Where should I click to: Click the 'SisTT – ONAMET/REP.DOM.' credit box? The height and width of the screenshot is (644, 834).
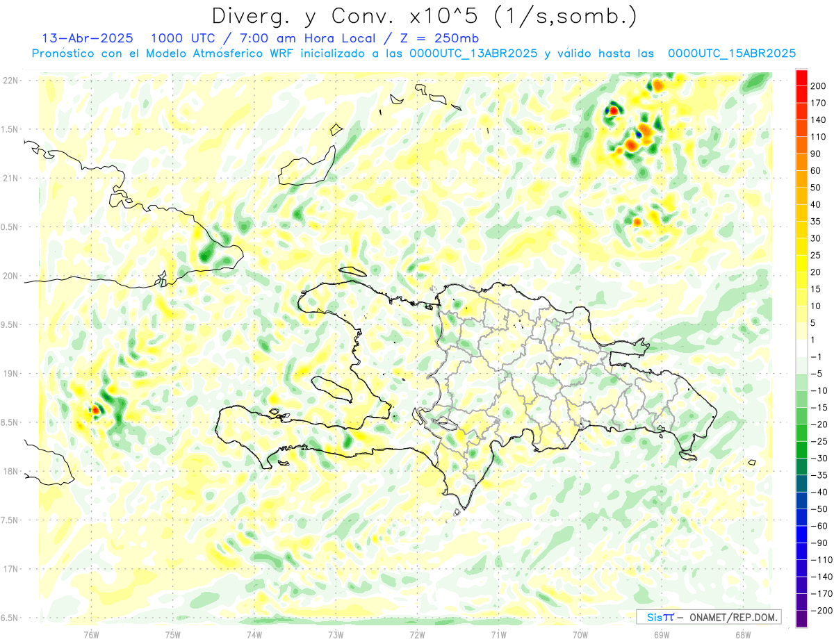pyautogui.click(x=708, y=617)
